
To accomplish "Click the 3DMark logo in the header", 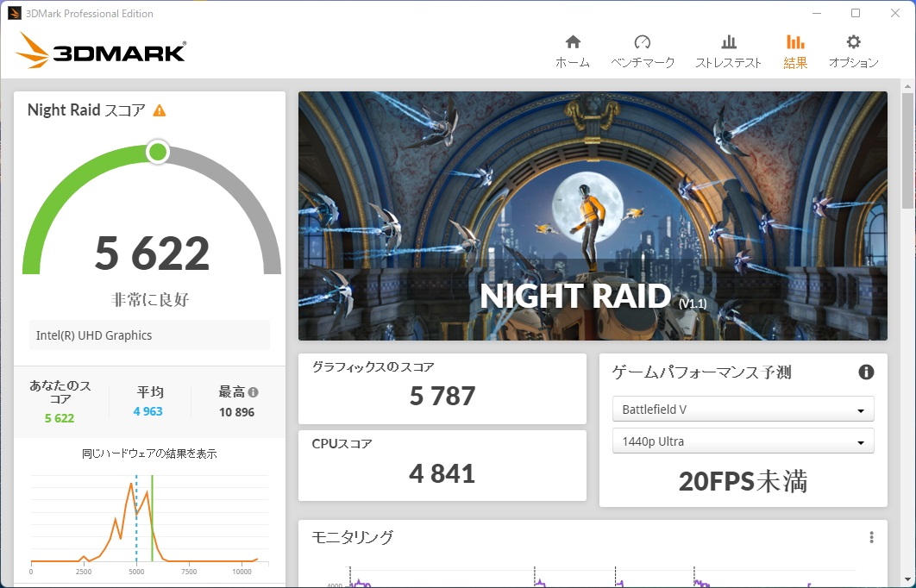I will point(100,50).
